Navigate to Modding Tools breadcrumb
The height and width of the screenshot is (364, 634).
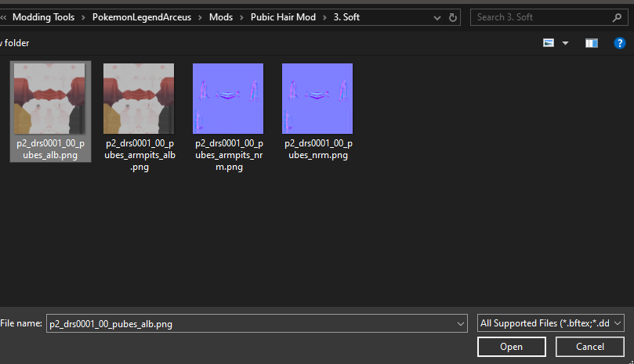[43, 17]
